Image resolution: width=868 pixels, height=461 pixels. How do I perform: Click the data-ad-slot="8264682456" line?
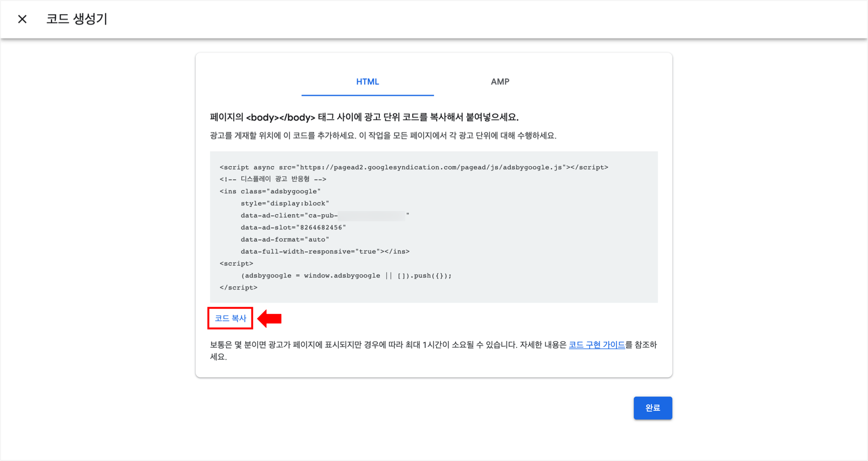tap(293, 227)
